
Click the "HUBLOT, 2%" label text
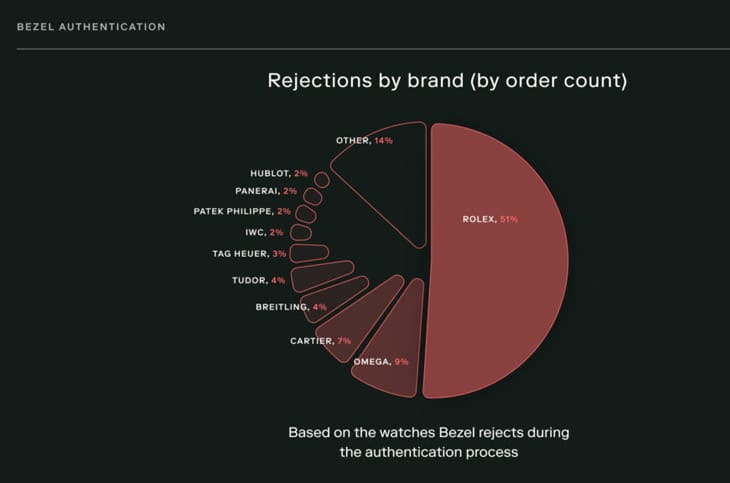tap(278, 174)
